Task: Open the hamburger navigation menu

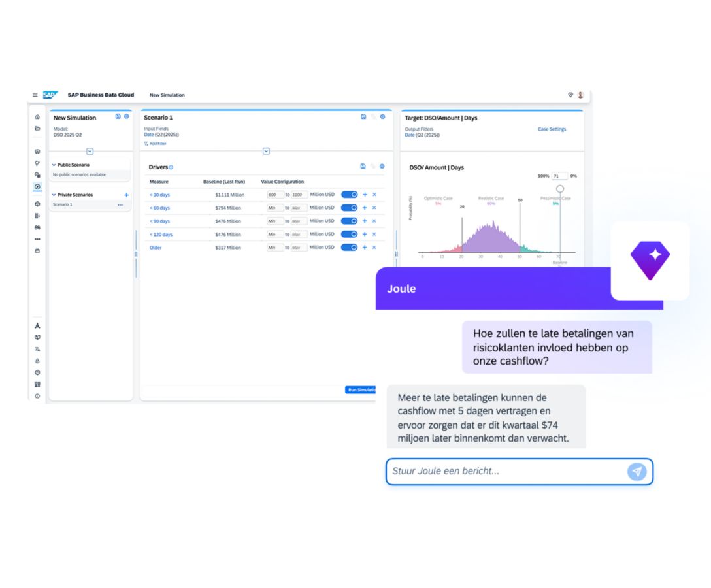Action: tap(35, 95)
